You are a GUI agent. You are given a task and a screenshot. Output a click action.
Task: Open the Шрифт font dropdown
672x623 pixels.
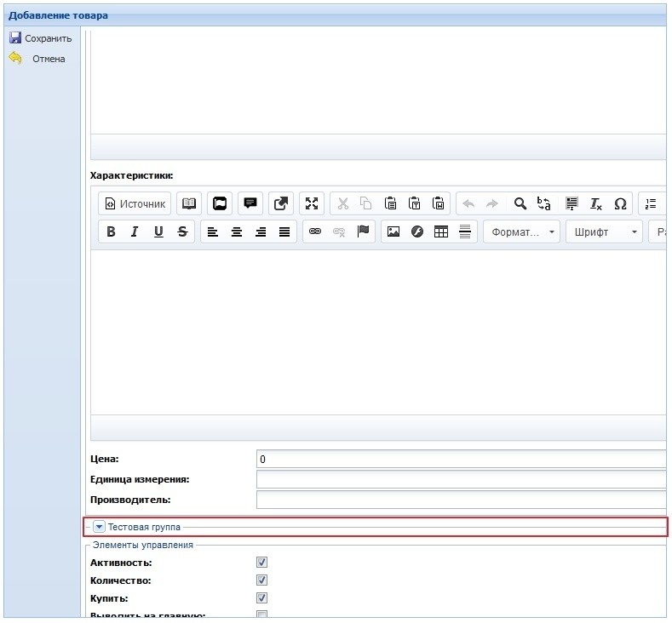click(604, 231)
